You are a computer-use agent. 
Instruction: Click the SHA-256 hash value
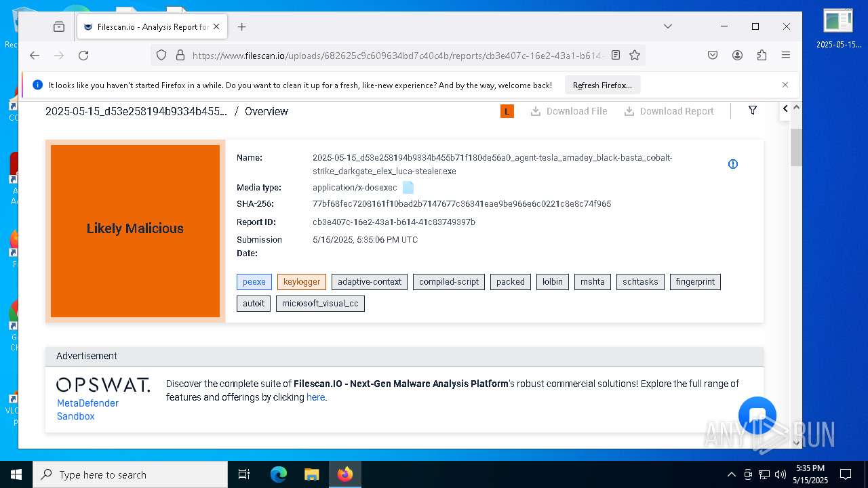[x=462, y=204]
